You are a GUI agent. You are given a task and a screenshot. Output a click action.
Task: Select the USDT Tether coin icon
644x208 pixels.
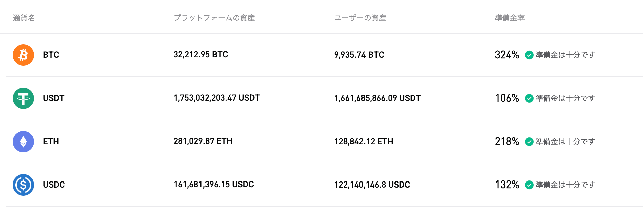pos(23,98)
